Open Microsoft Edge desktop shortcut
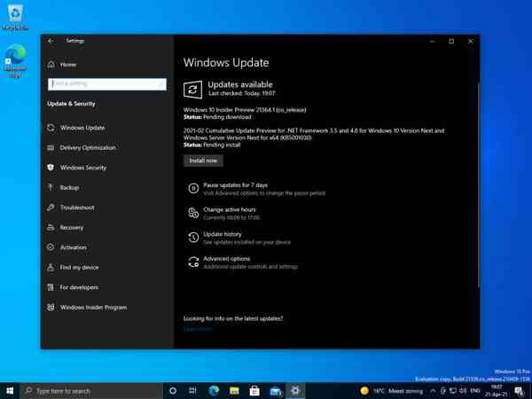Image resolution: width=532 pixels, height=399 pixels. [x=15, y=61]
